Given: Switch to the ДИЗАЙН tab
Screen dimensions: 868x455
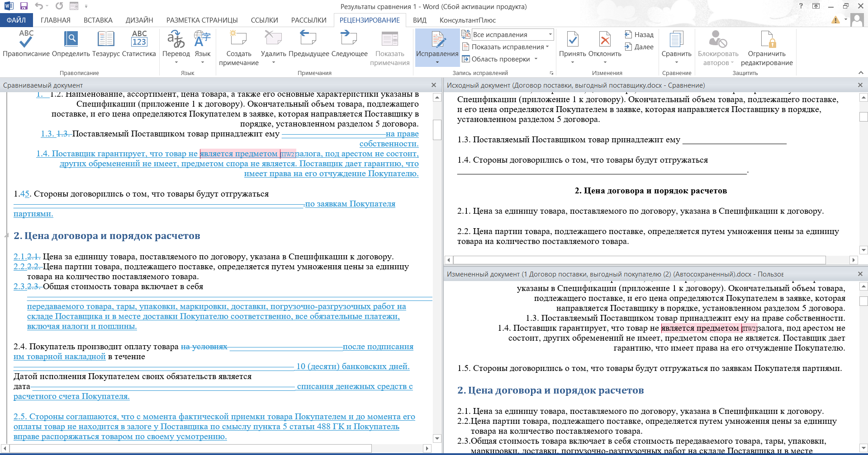Looking at the screenshot, I should pos(139,20).
